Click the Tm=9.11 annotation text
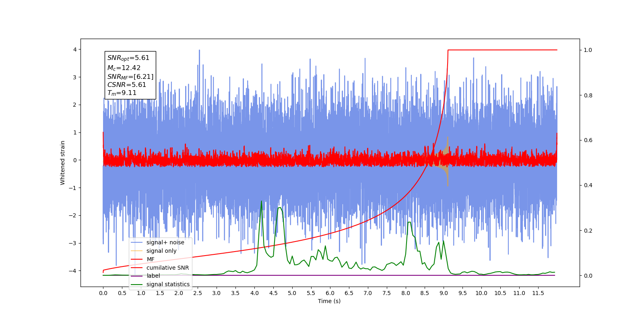Image resolution: width=644 pixels, height=322 pixels. coord(122,93)
